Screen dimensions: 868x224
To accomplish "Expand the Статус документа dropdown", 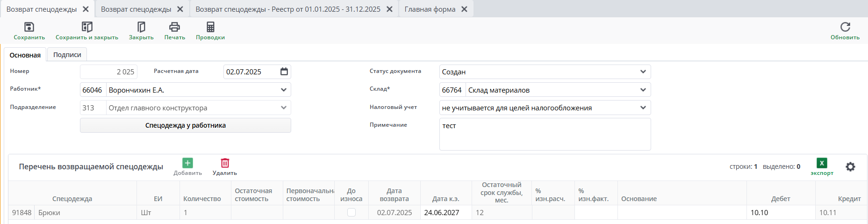I will (x=643, y=72).
